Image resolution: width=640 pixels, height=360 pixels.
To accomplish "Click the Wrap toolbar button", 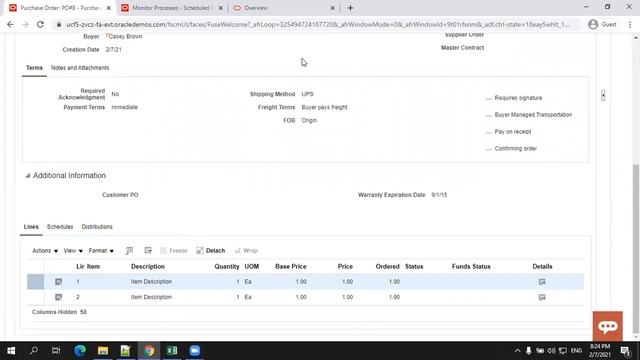I will pos(246,251).
